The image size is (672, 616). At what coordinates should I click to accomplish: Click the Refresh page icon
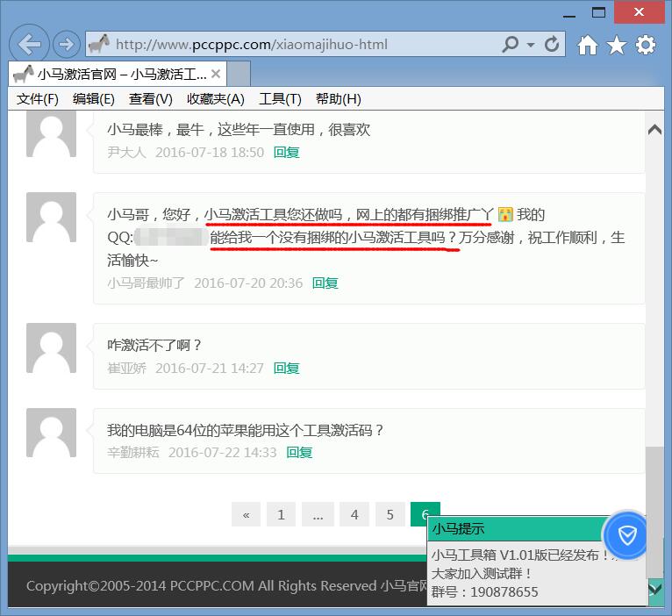click(552, 44)
